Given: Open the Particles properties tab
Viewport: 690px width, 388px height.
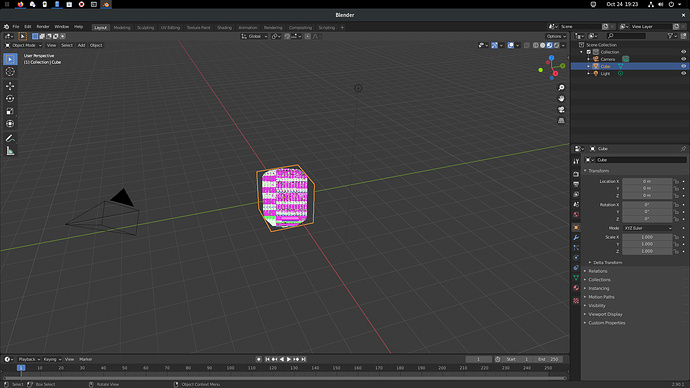Looking at the screenshot, I should point(576,248).
